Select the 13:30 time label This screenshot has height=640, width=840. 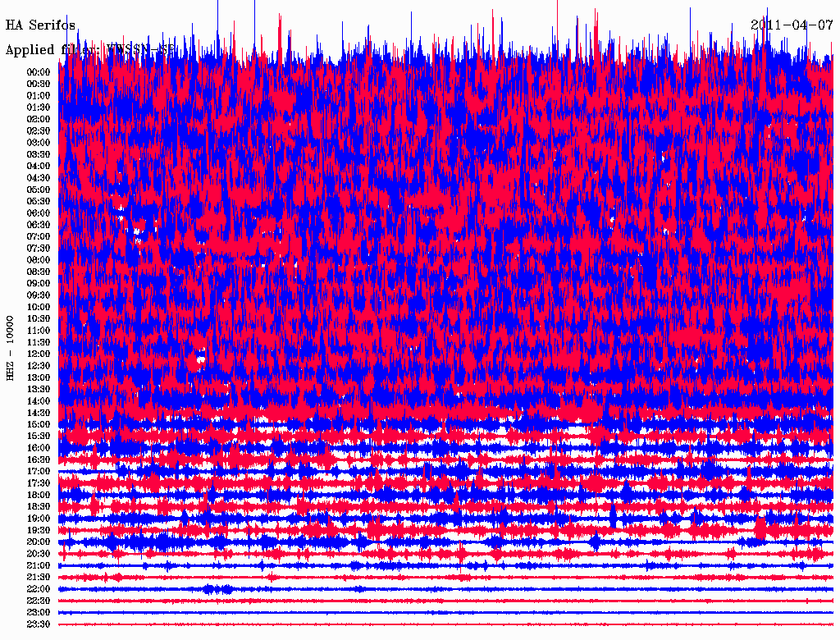pyautogui.click(x=39, y=389)
